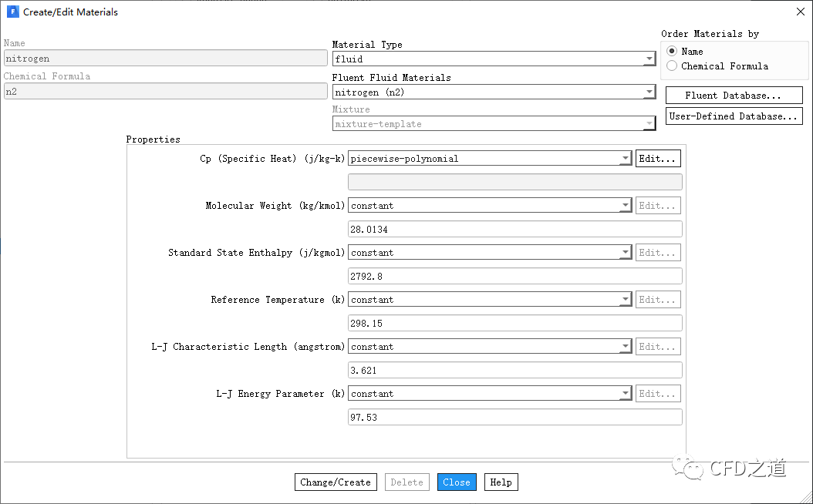Select Chemical Formula ordering radio button
This screenshot has width=813, height=504.
pyautogui.click(x=672, y=66)
